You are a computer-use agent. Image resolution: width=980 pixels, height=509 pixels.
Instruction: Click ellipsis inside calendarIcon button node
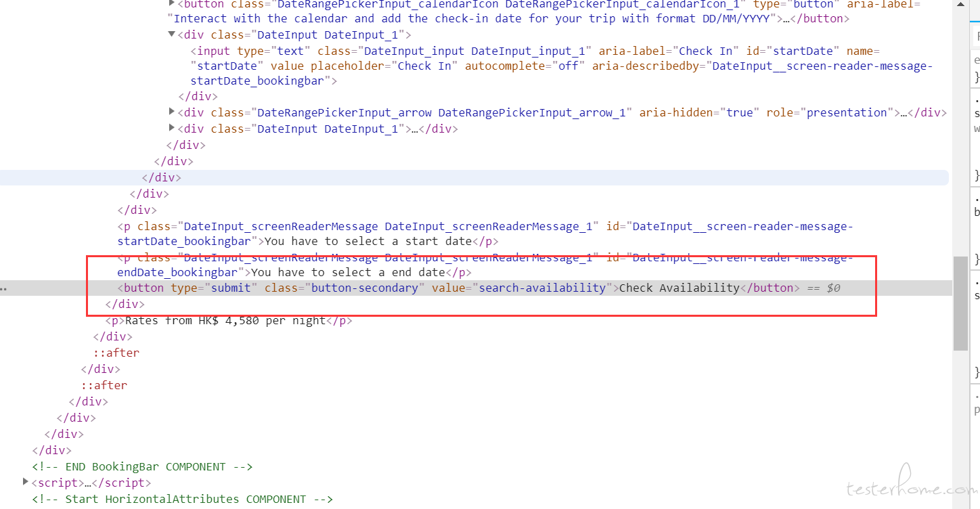[786, 19]
